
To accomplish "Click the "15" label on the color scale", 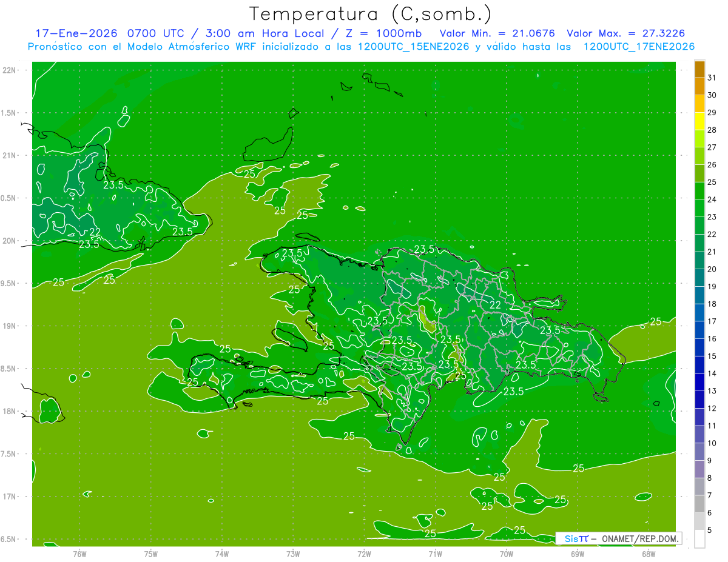I will click(712, 356).
